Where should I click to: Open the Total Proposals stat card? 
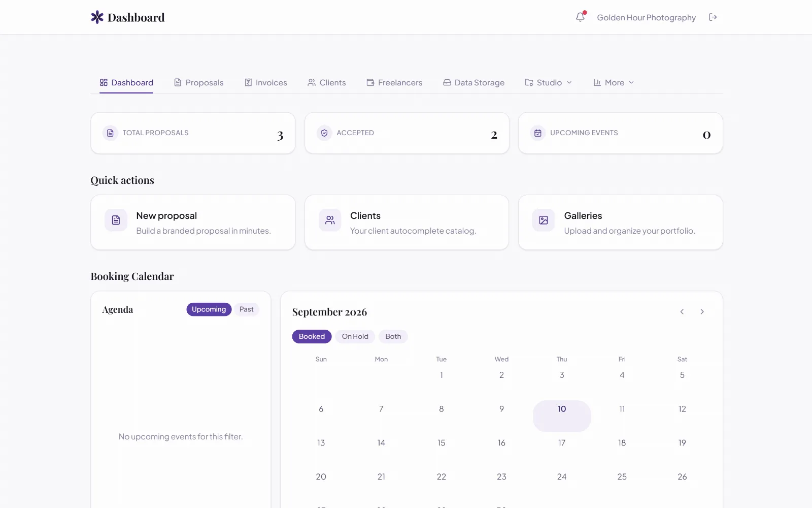(193, 133)
